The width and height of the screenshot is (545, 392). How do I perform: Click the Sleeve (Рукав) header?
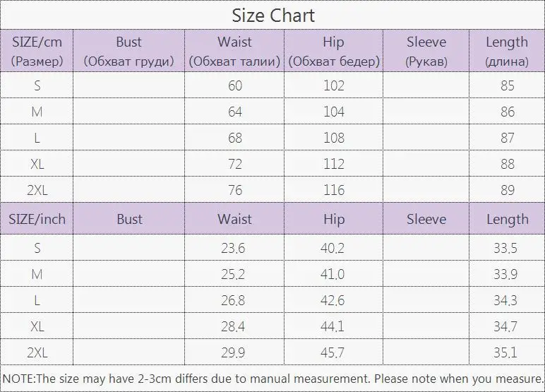pyautogui.click(x=426, y=51)
